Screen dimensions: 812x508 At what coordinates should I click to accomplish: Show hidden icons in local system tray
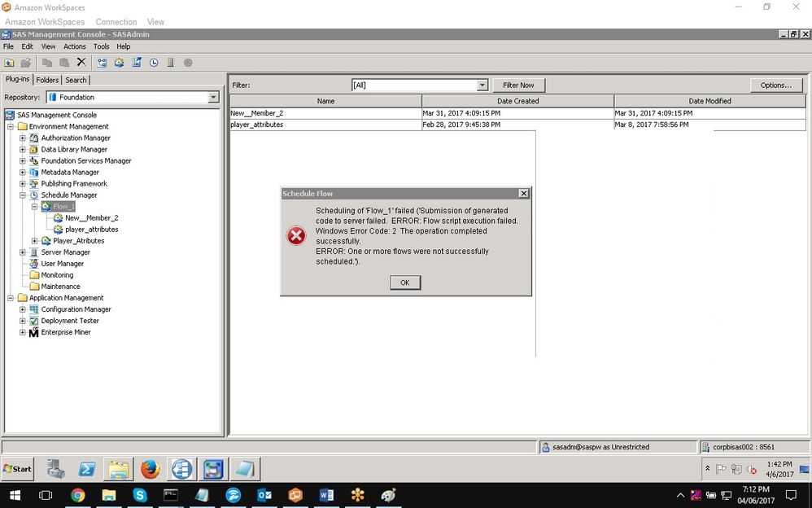pos(680,496)
